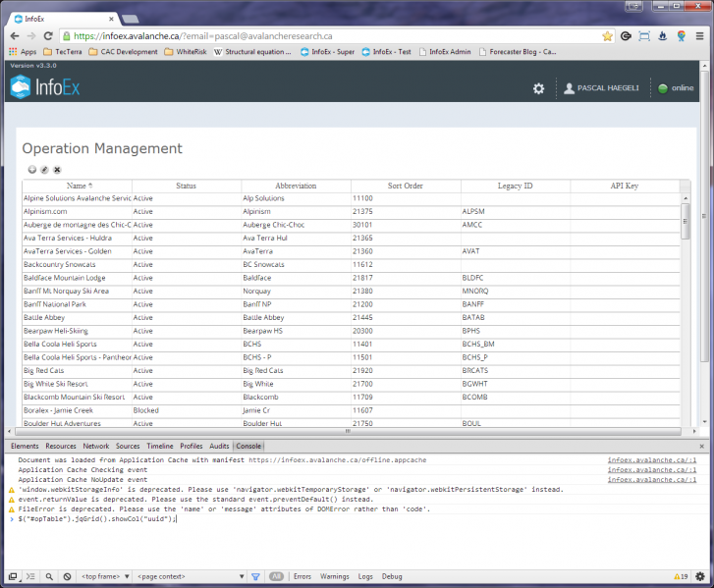Click the warning count 19 indicator

coord(681,576)
